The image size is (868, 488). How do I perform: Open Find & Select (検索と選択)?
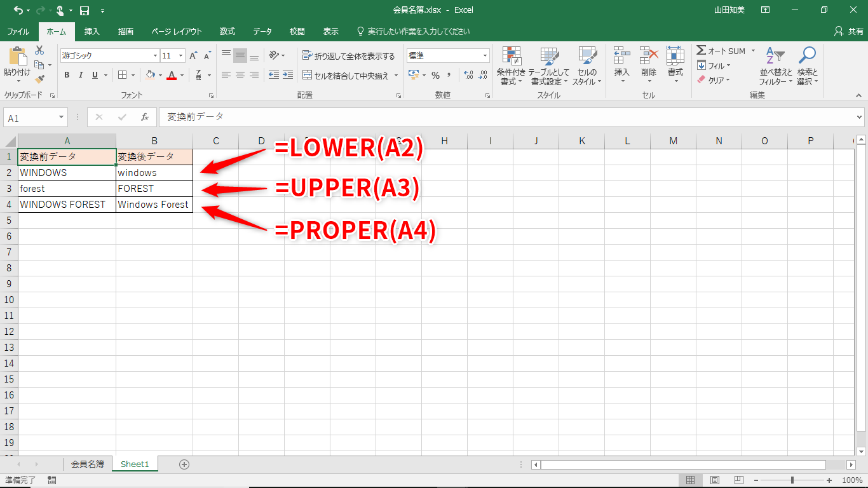tap(807, 66)
